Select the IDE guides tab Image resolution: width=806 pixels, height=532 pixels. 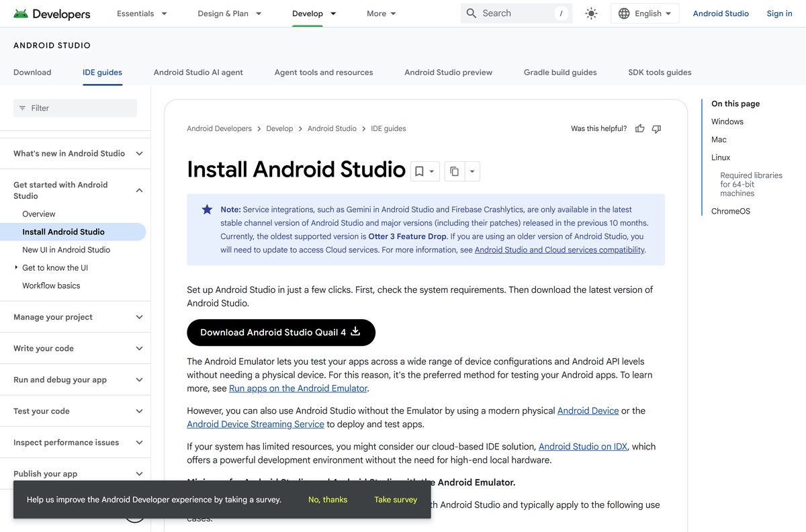click(x=102, y=72)
